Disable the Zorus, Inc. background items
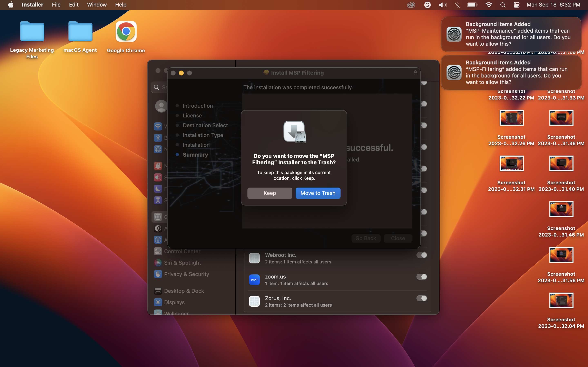This screenshot has width=588, height=367. [421, 298]
